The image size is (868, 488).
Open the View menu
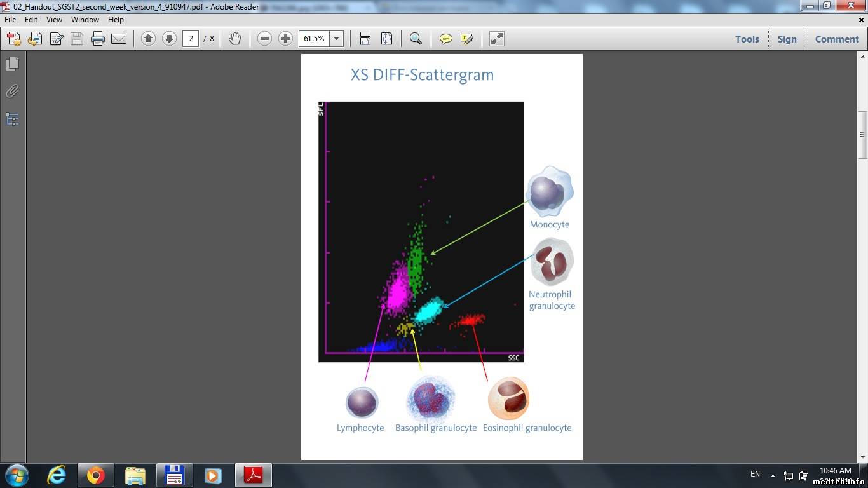click(x=54, y=20)
